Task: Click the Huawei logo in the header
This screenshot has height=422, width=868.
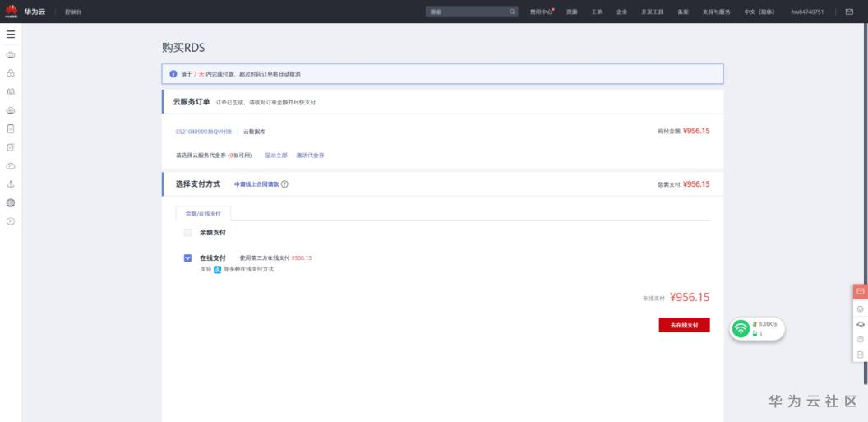Action: point(12,10)
